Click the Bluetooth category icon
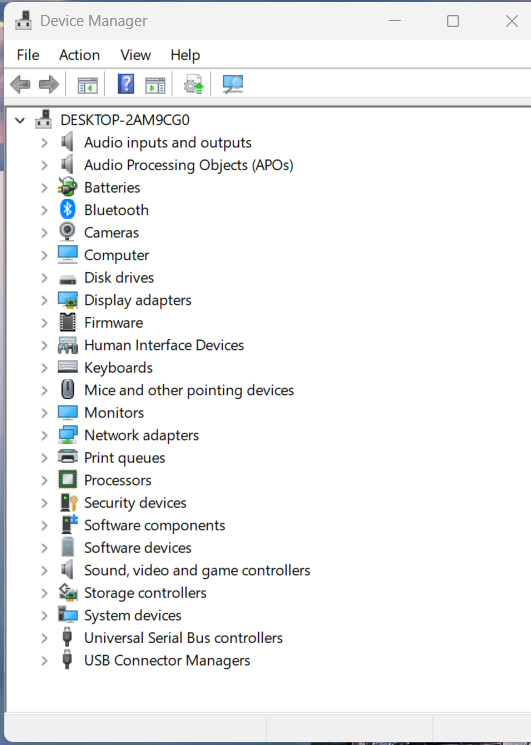This screenshot has width=531, height=745. [67, 210]
